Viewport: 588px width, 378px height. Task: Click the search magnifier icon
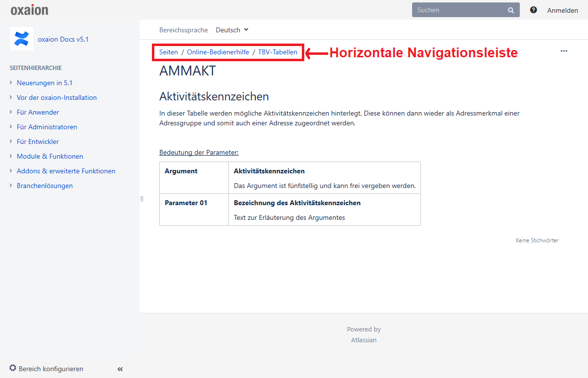point(511,10)
